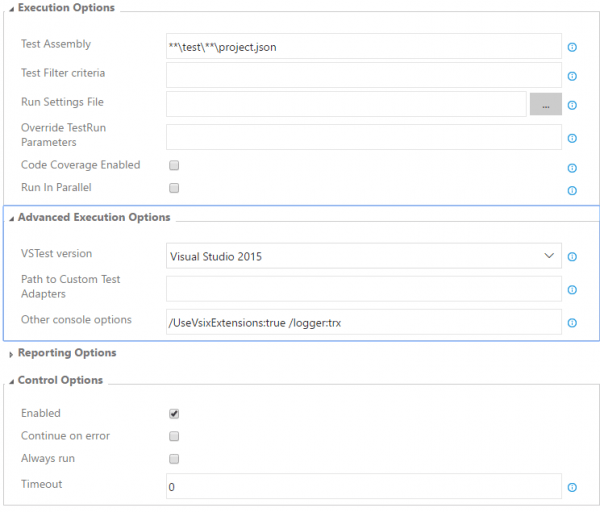600x512 pixels.
Task: Focus the Other console options text box
Action: (363, 321)
